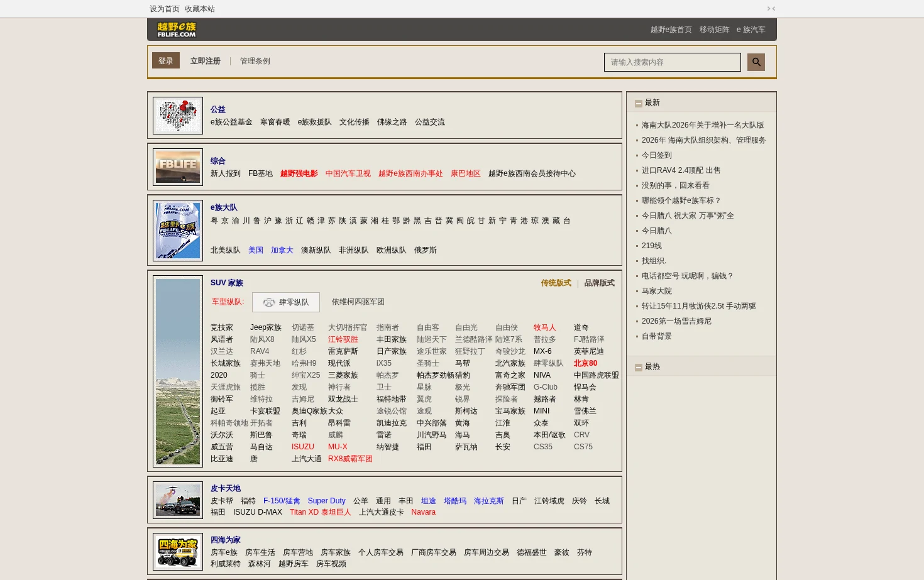924x580 pixels.
Task: Open 俄罗斯 team link
Action: pos(426,250)
